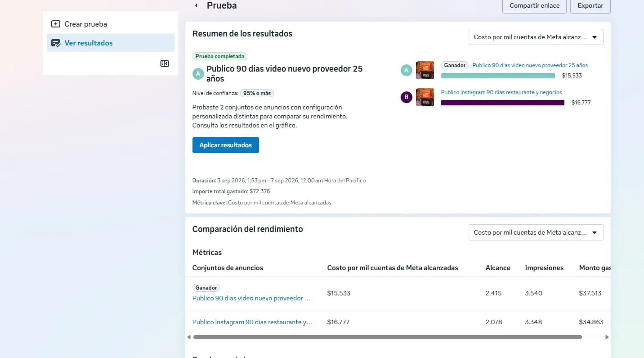Viewport: 644px width, 358px height.
Task: Click the $34.863 amount spent value
Action: [x=591, y=322]
